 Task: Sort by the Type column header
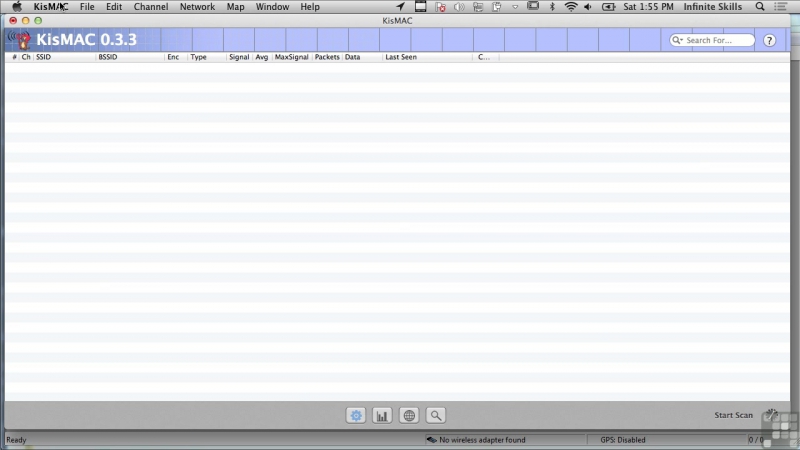[x=207, y=57]
